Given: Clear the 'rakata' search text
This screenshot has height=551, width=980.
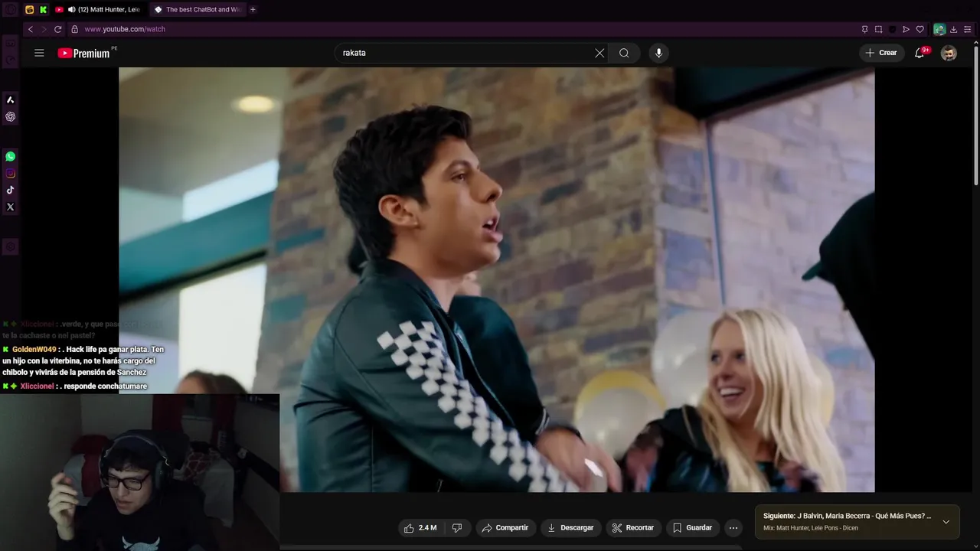Looking at the screenshot, I should pos(599,53).
